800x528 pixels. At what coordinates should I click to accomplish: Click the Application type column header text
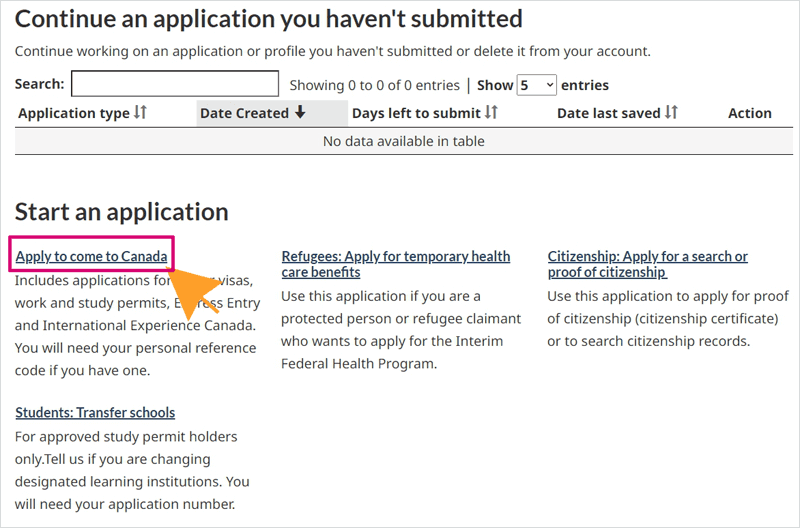point(74,113)
